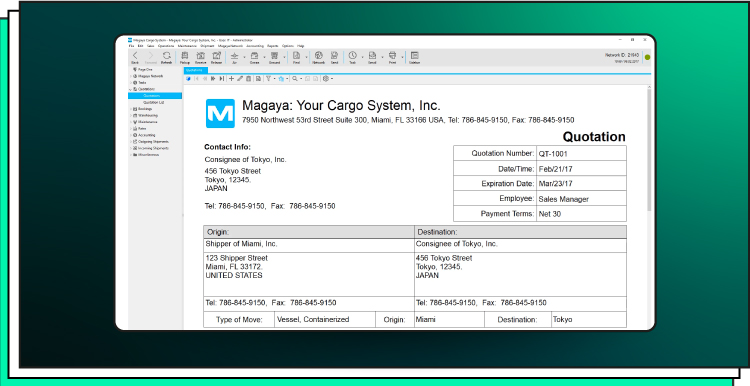Edit quotation with the pencil icon

(x=240, y=79)
